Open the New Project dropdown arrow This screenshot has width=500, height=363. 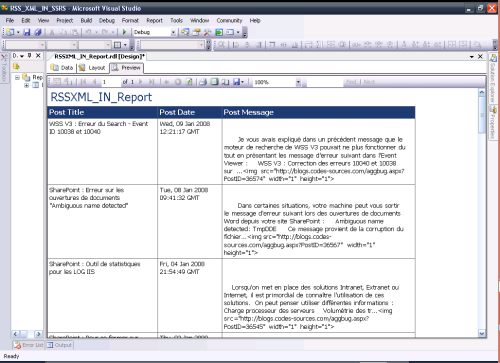18,32
